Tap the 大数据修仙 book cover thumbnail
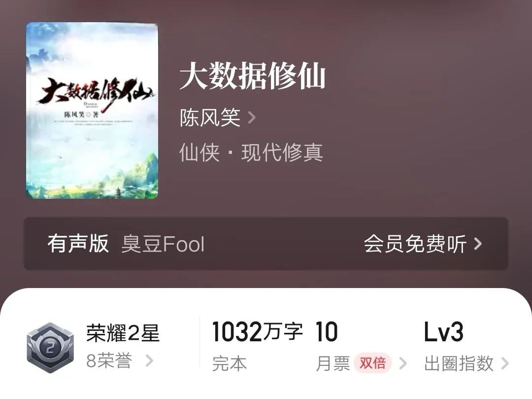The height and width of the screenshot is (399, 532). click(92, 110)
